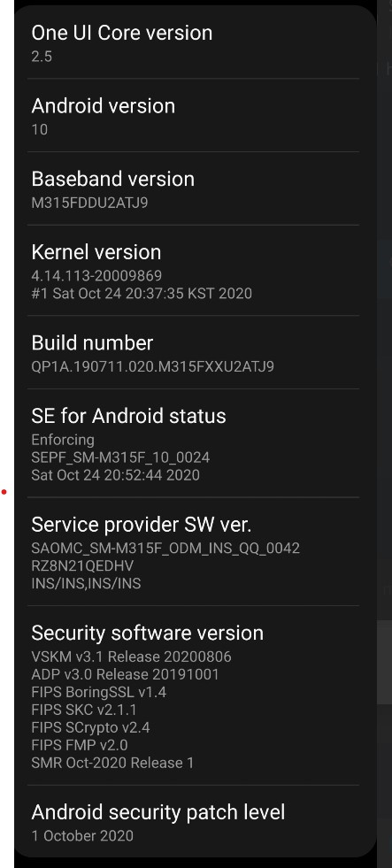
Task: Select the Android version heading
Action: 103,105
